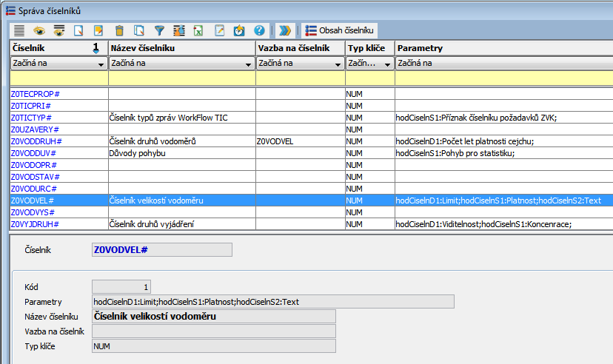Click the Typ klíče column header
Viewport: 613px width, 364px height.
click(369, 48)
